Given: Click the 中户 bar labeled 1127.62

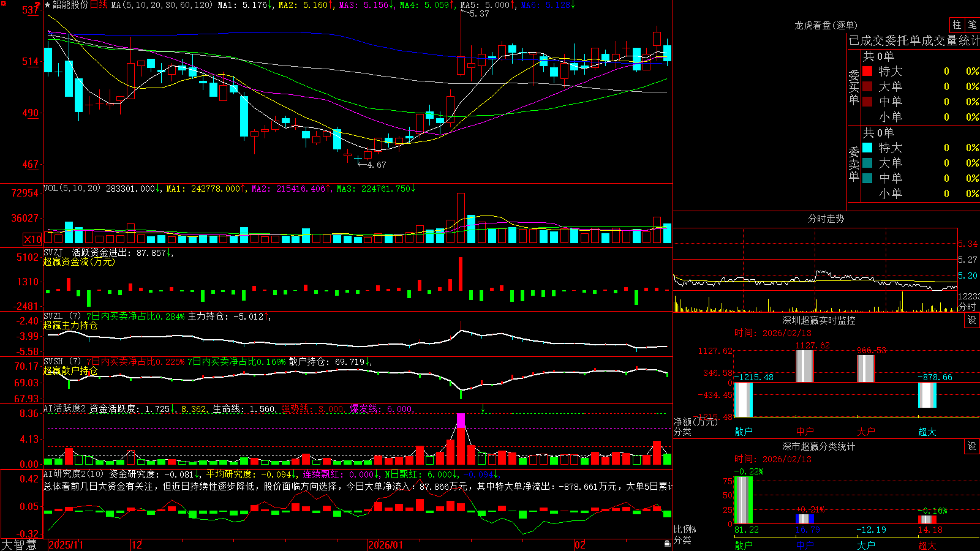Looking at the screenshot, I should point(805,366).
